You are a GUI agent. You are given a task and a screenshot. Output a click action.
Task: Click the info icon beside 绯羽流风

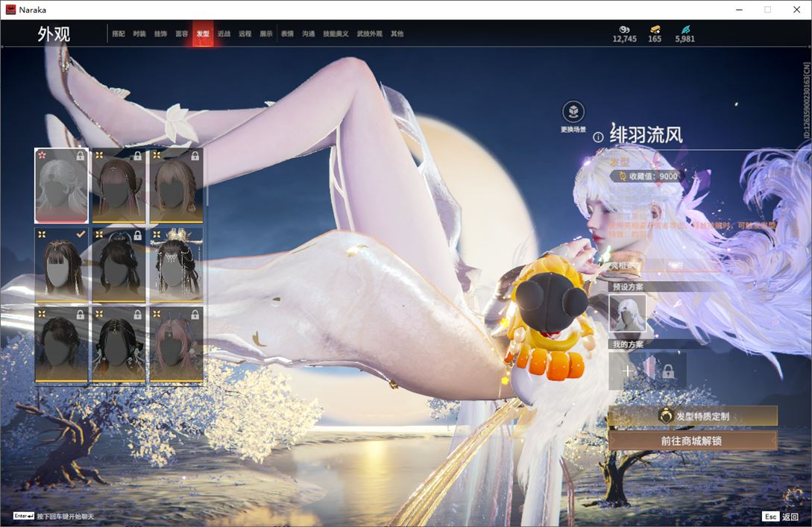tap(598, 137)
